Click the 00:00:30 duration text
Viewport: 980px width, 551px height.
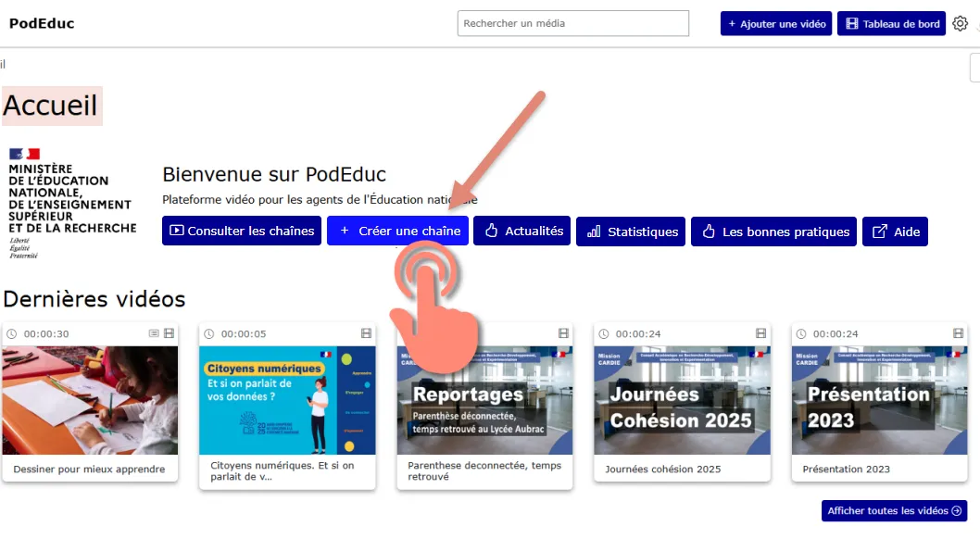point(46,333)
